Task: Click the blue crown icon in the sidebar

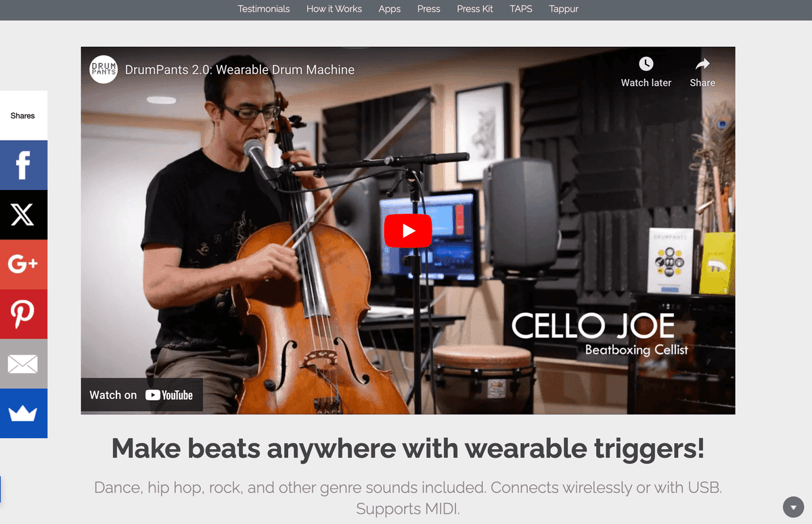Action: click(x=23, y=413)
